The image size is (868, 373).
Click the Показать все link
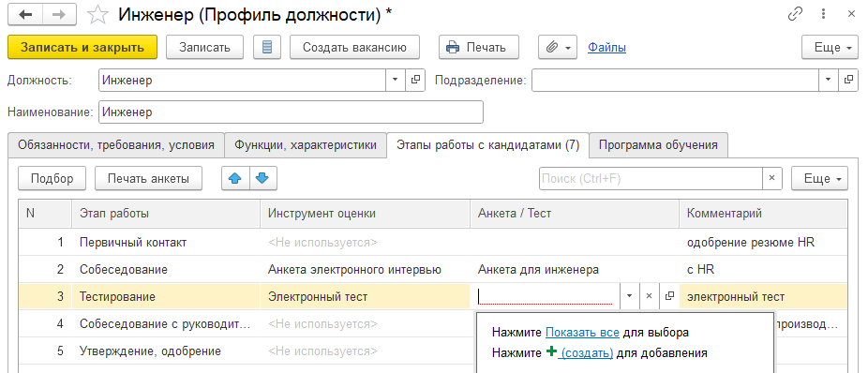[x=582, y=333]
